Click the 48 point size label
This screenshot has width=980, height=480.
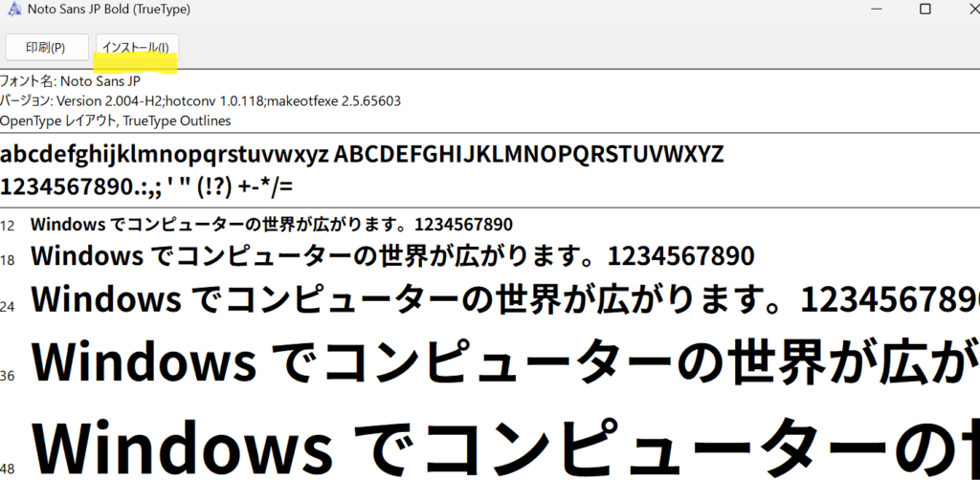tap(8, 469)
